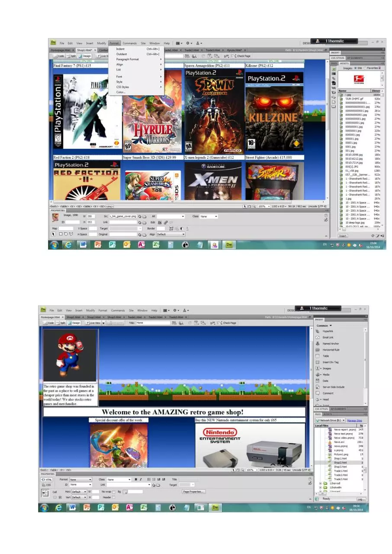The image size is (392, 554).
Task: Click the Email Link icon in Insert panel
Action: click(318, 337)
